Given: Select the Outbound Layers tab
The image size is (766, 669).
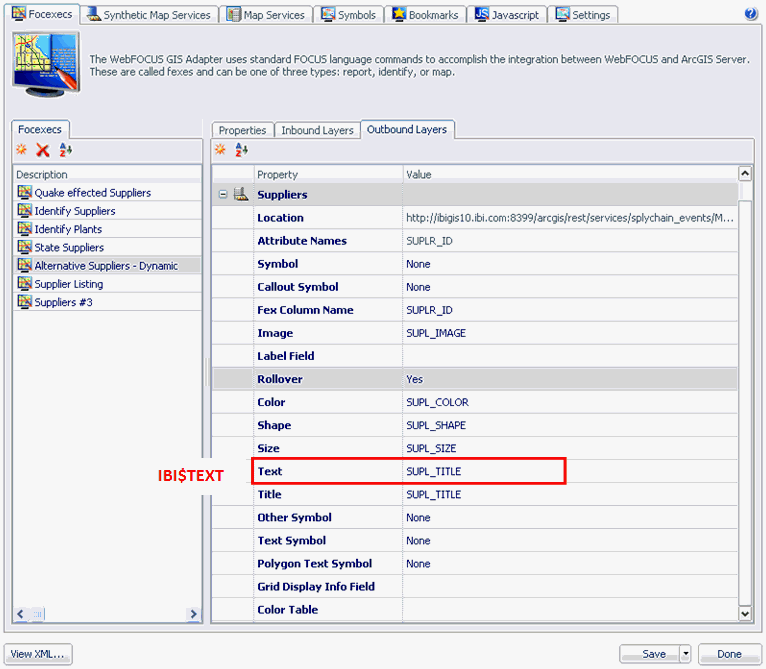Looking at the screenshot, I should click(407, 129).
